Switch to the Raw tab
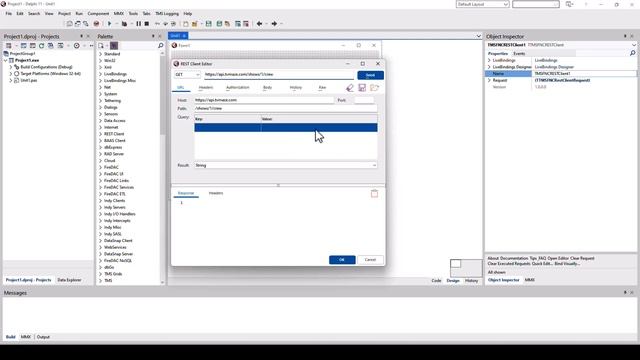 [322, 87]
